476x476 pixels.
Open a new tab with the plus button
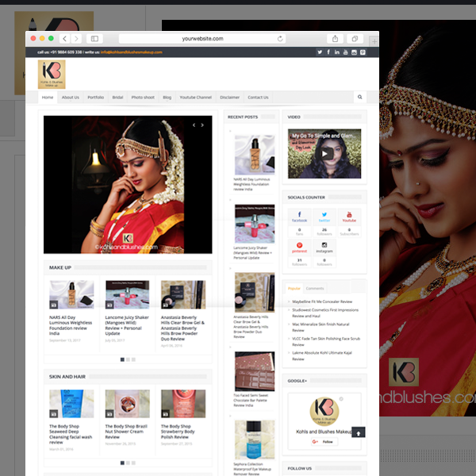point(374,41)
